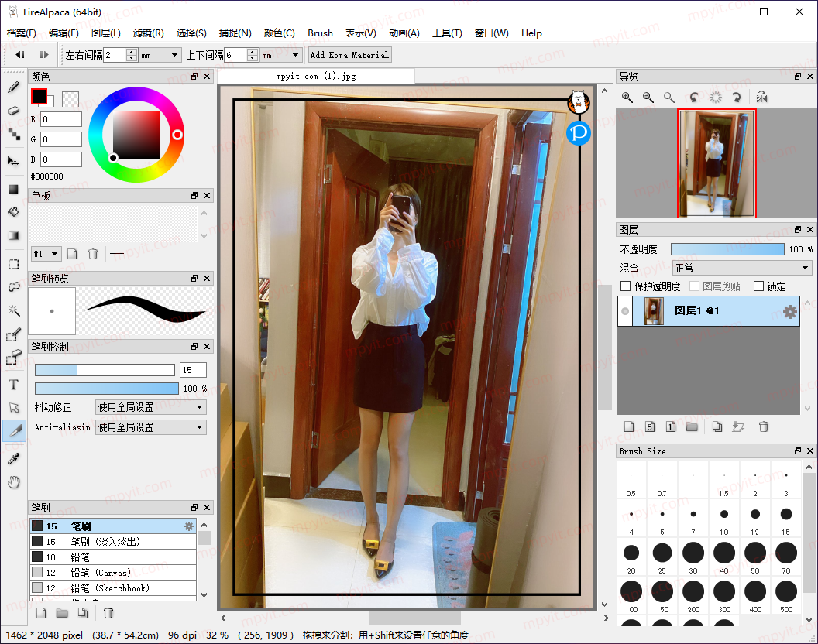Select the Move tool
Screen dimensions: 818x644
click(14, 162)
